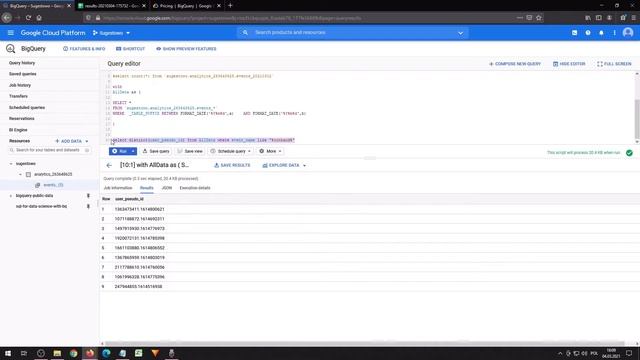Click browser back button

[7, 18]
